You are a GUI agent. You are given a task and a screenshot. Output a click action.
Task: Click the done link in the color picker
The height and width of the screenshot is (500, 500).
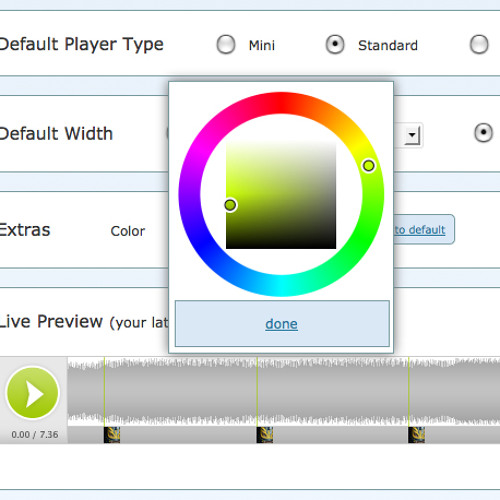[282, 324]
